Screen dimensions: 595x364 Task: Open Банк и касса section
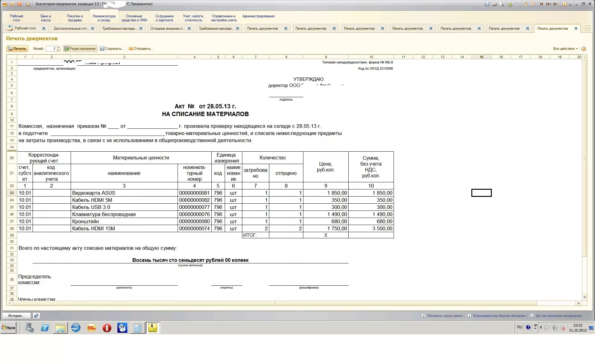pos(46,18)
